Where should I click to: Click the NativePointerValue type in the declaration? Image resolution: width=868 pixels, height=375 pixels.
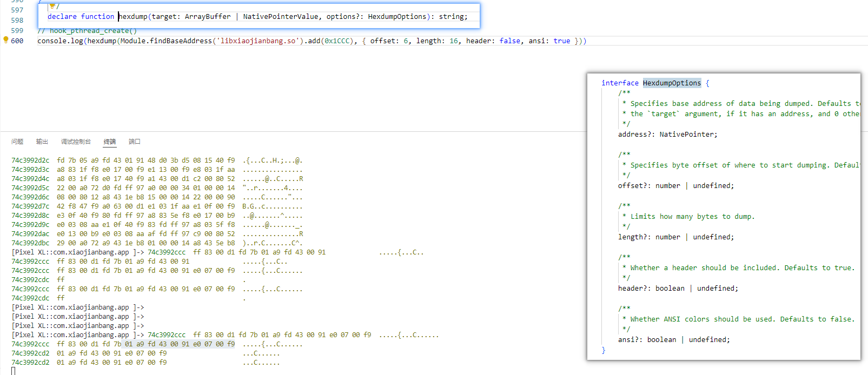click(280, 17)
